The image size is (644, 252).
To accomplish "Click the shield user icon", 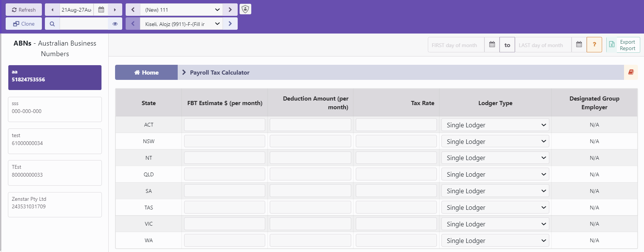I will pyautogui.click(x=245, y=9).
